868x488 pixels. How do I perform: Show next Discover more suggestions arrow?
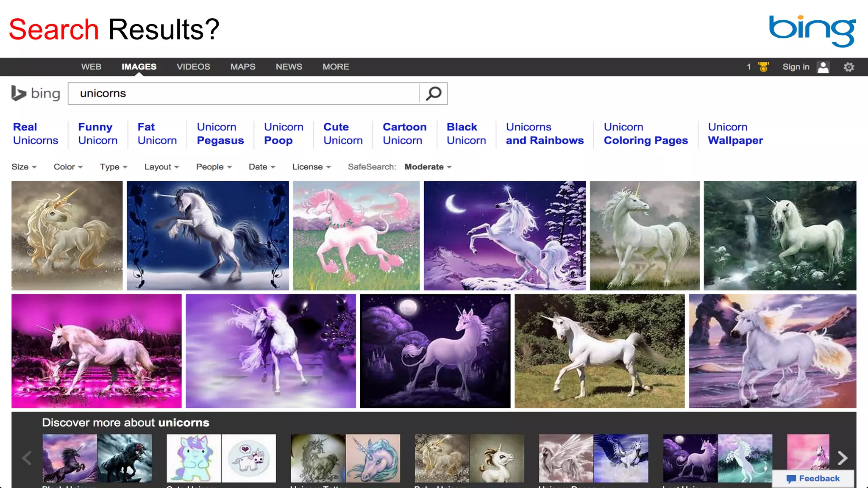click(x=843, y=458)
